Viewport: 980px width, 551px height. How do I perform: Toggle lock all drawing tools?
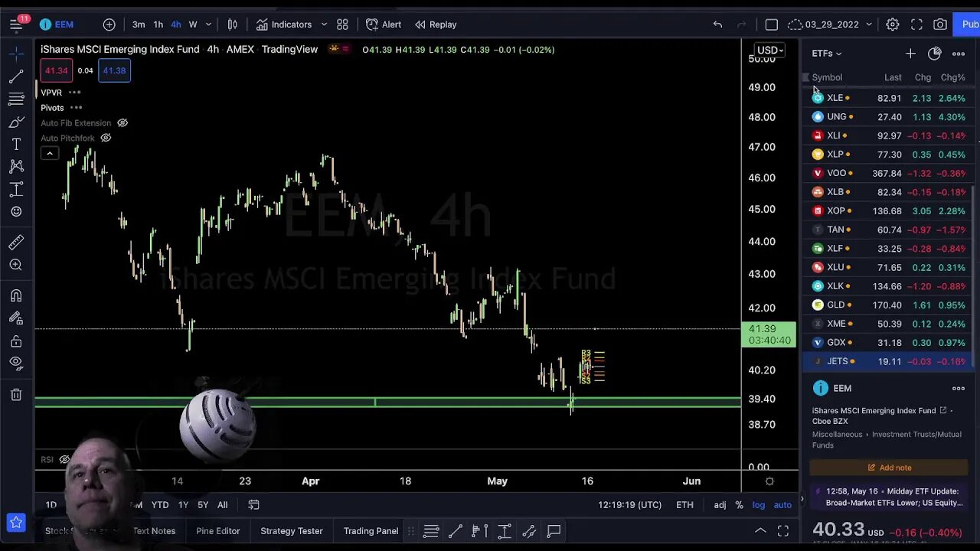[x=16, y=341]
